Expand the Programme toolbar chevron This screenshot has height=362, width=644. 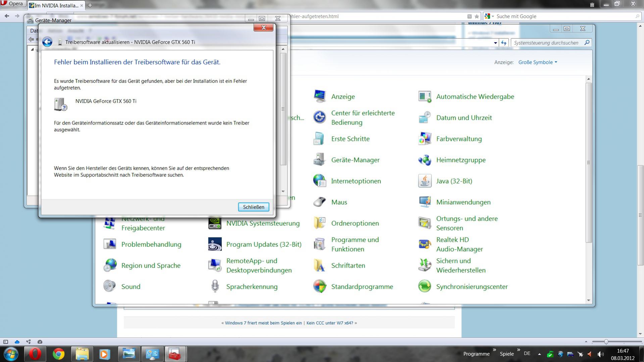click(x=494, y=350)
